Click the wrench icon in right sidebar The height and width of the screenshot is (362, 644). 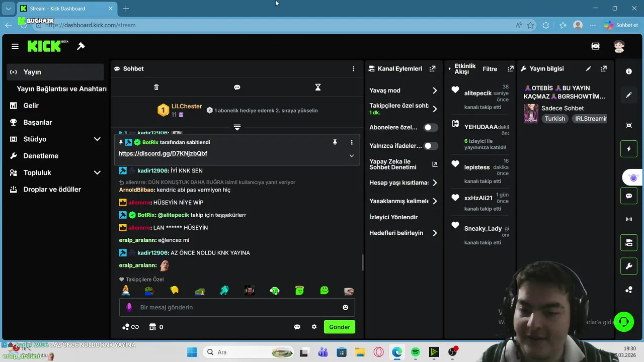pyautogui.click(x=628, y=266)
